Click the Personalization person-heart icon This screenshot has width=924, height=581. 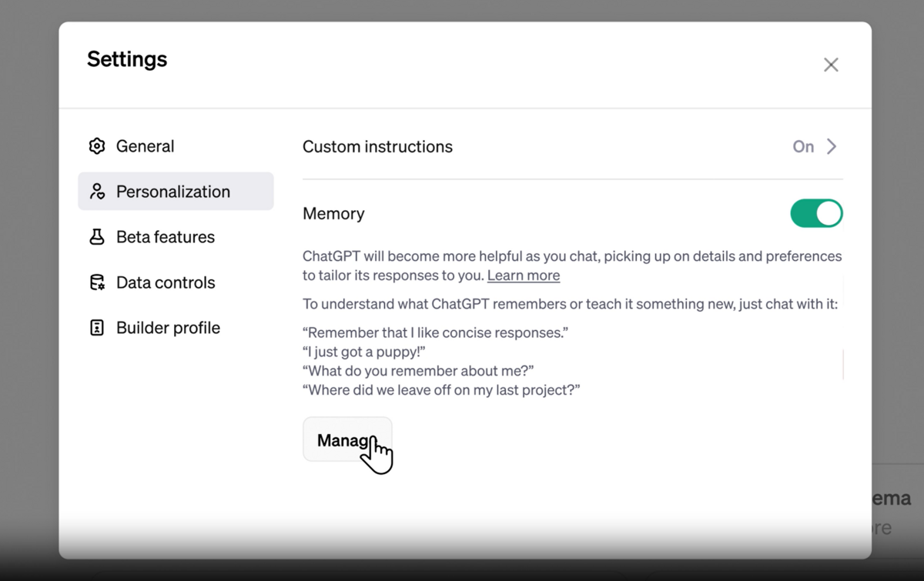coord(97,192)
